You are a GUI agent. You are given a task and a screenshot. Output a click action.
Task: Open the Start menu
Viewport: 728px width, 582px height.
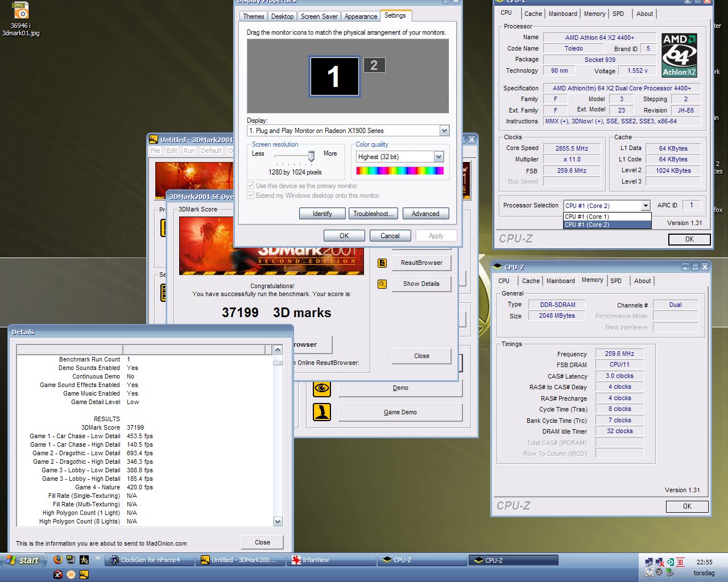23,560
